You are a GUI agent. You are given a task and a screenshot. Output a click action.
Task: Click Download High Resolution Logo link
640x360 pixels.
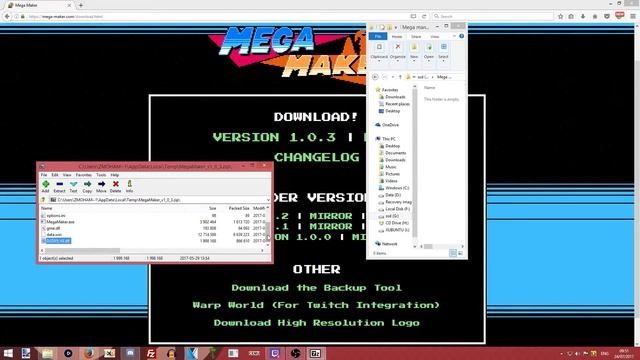[317, 323]
